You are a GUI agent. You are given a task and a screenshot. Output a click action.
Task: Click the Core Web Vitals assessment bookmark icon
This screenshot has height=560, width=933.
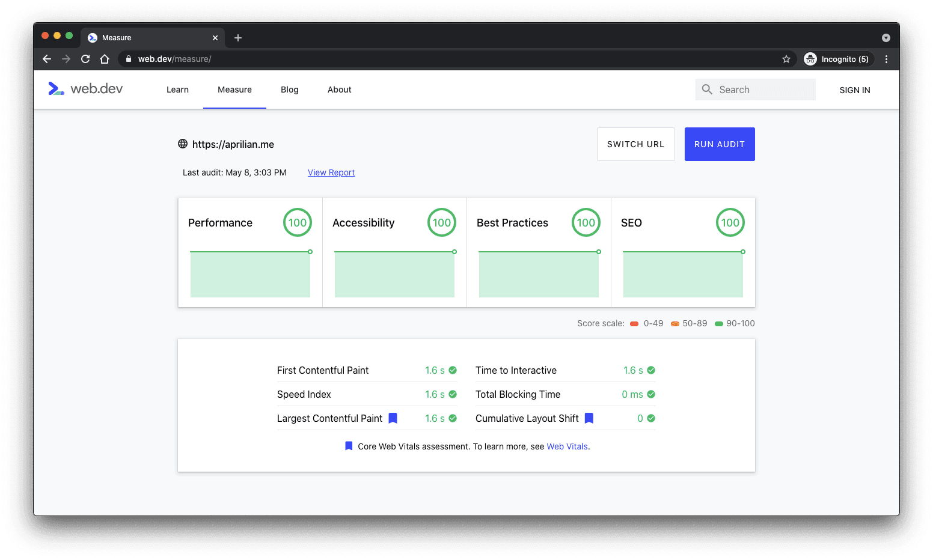click(349, 446)
